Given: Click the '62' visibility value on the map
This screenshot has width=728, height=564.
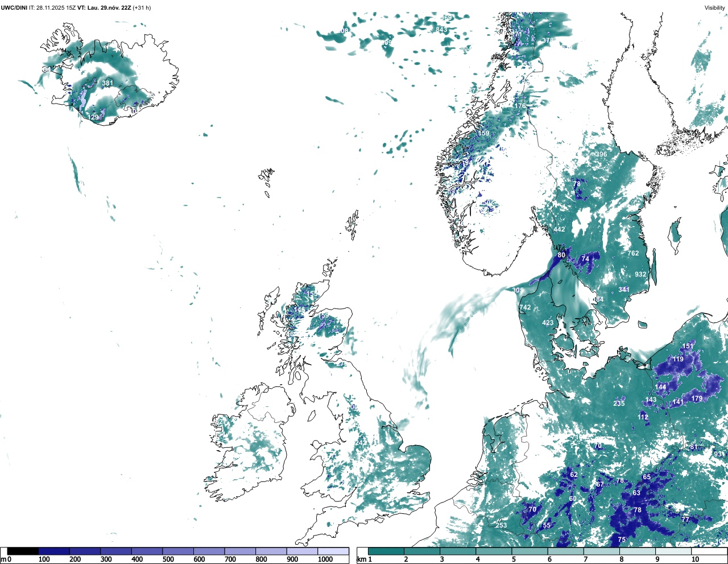Looking at the screenshot, I should point(574,475).
